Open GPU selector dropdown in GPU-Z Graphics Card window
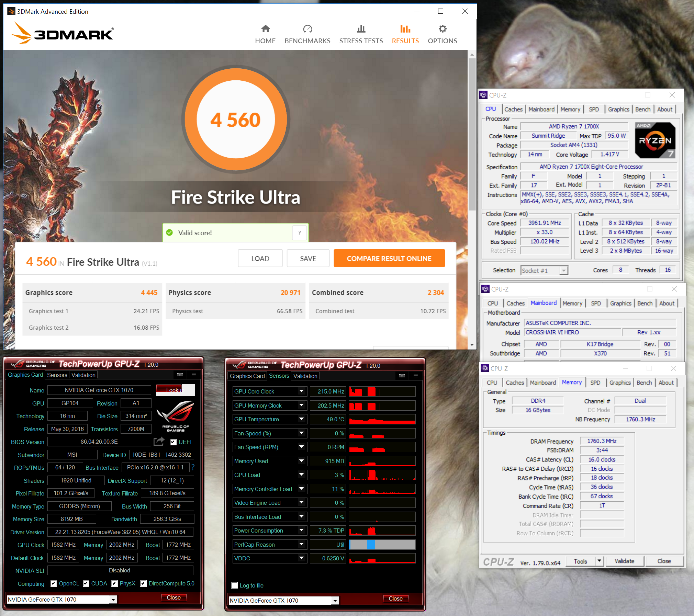 [113, 600]
